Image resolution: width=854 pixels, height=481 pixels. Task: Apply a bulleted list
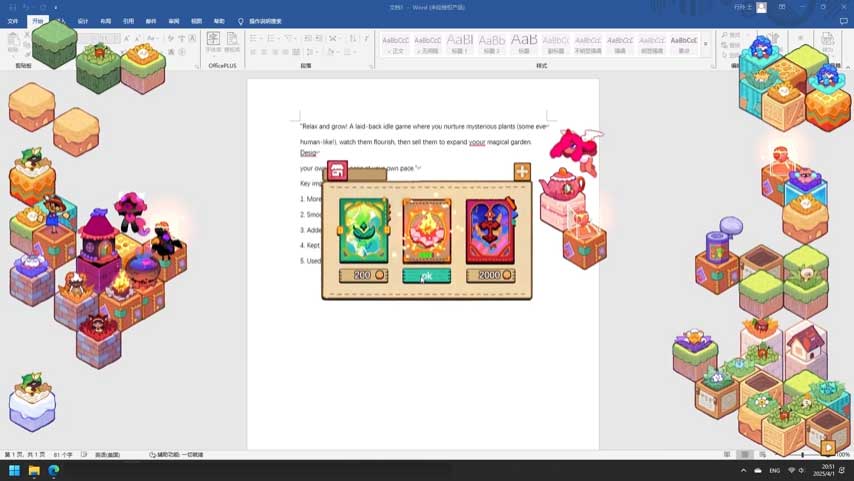(253, 39)
